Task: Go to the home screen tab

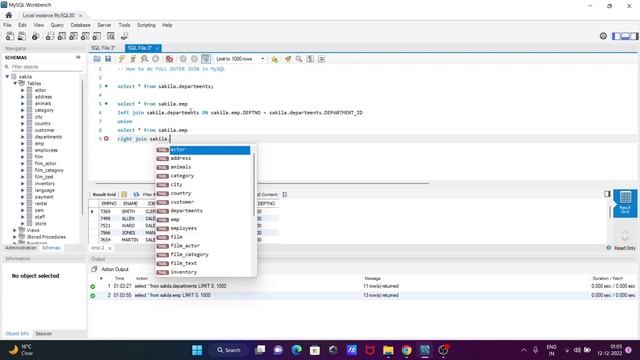Action: pyautogui.click(x=9, y=15)
